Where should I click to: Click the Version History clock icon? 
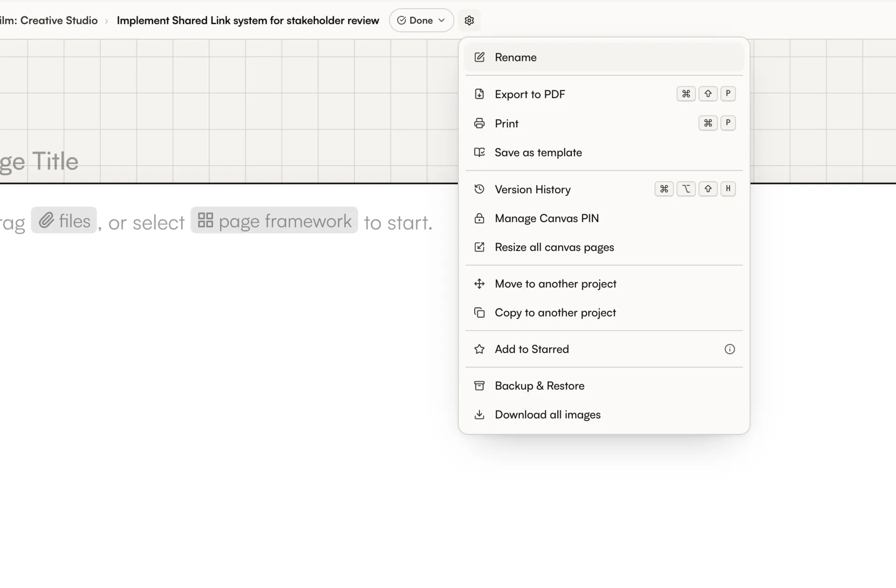pos(479,189)
